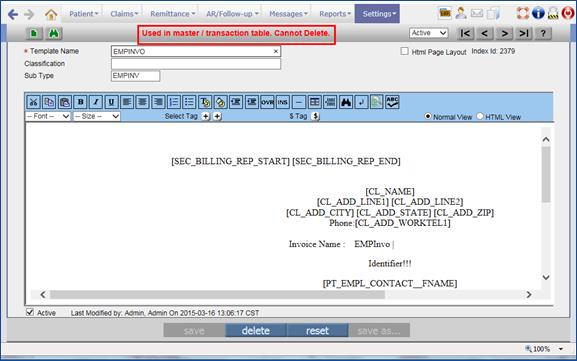Open the blue information icon

[x=538, y=13]
